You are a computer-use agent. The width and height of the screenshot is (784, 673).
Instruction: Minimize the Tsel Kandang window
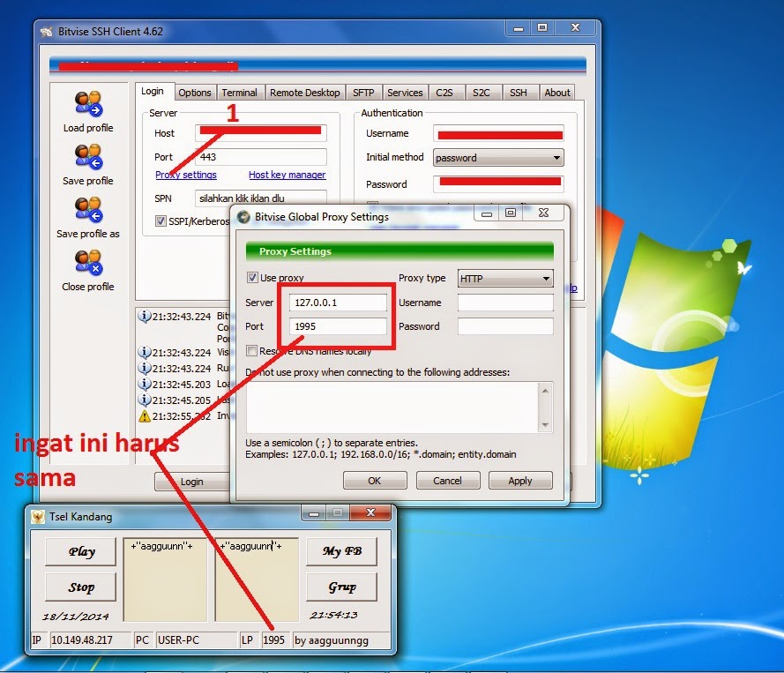[x=314, y=513]
